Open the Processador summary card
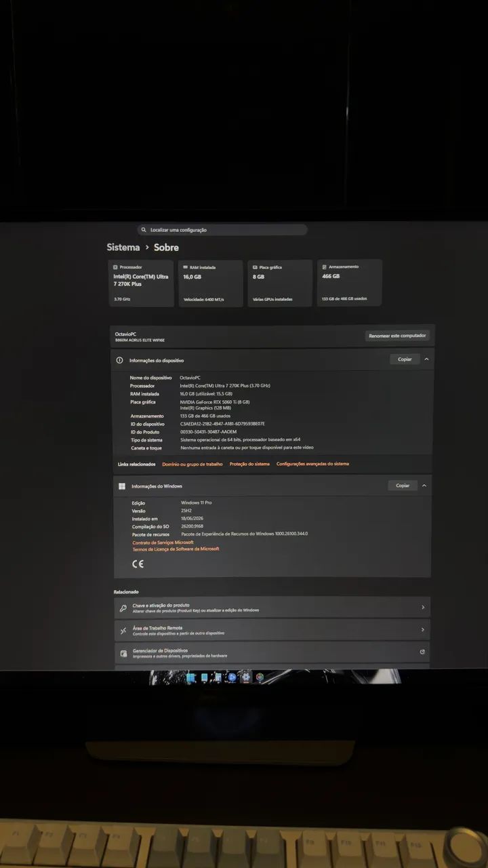This screenshot has width=488, height=868. tap(141, 283)
